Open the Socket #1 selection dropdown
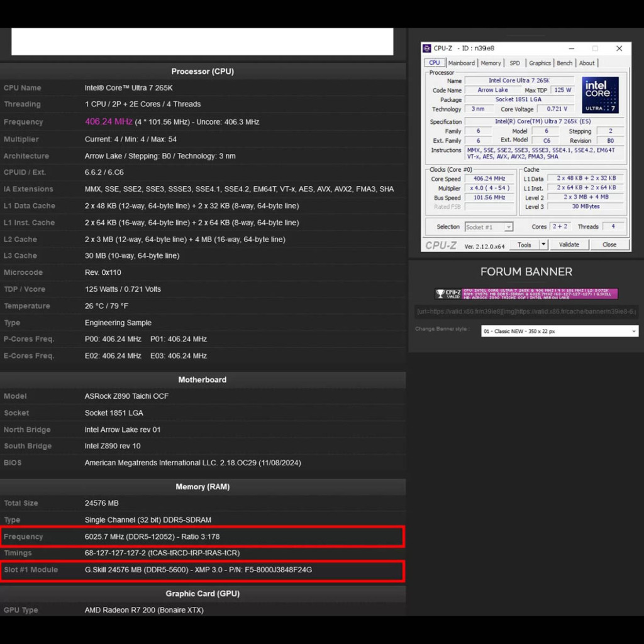This screenshot has width=644, height=644. click(x=489, y=226)
